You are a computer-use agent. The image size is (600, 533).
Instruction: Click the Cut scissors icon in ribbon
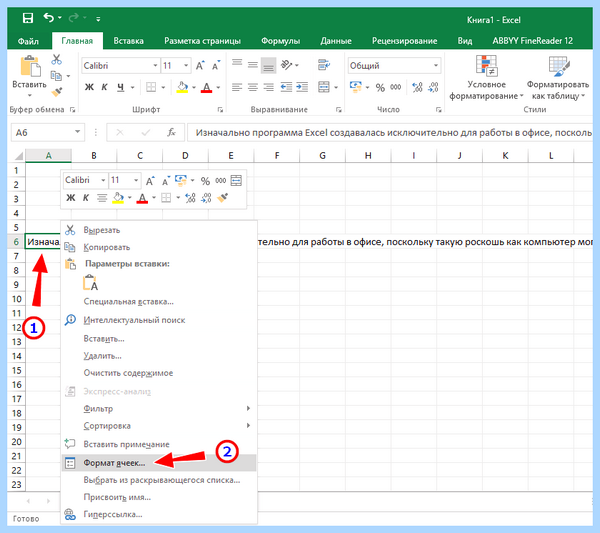click(x=57, y=59)
